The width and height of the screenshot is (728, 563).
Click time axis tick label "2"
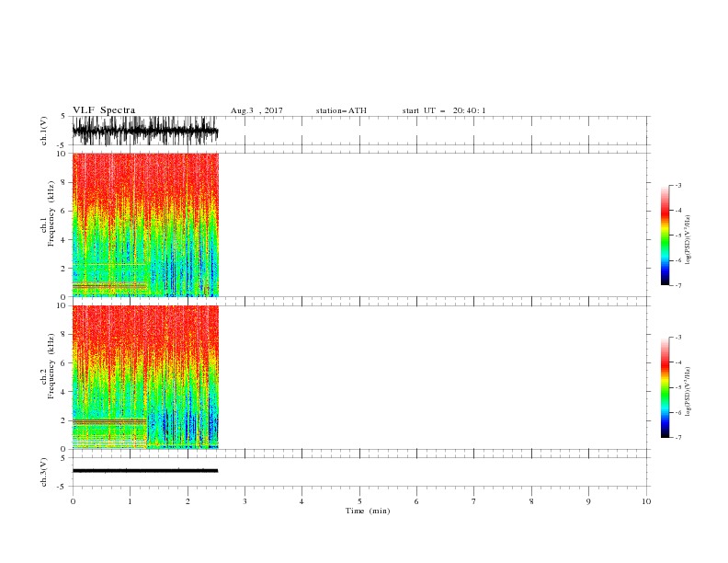coord(188,501)
